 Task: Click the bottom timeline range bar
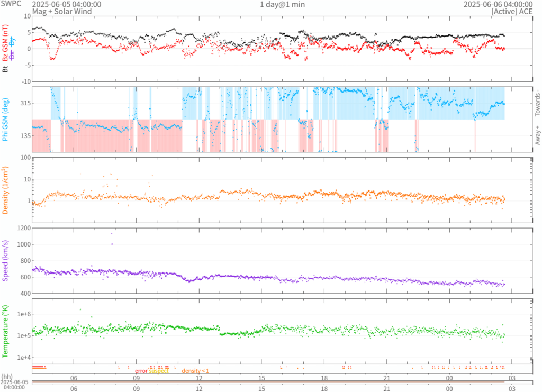pos(268,382)
